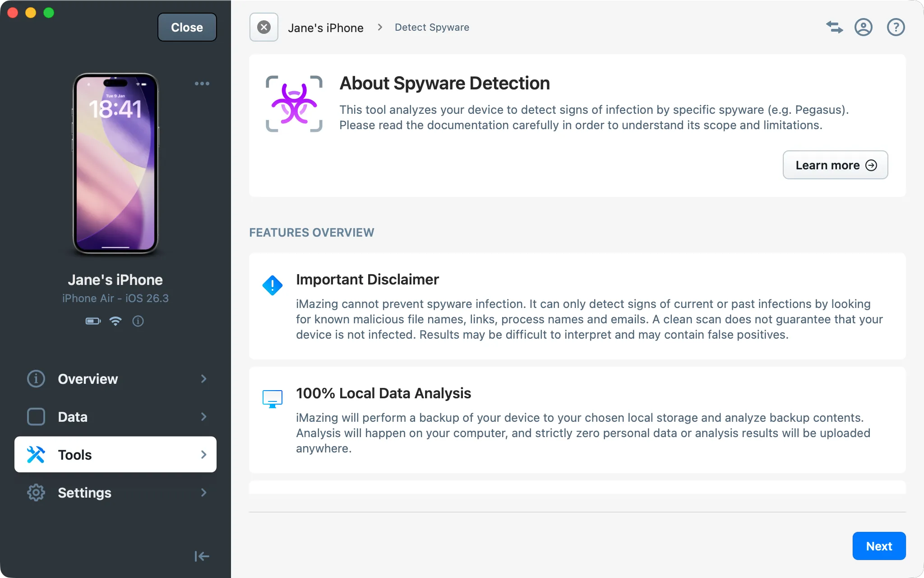
Task: Click Jane's iPhone breadcrumb
Action: pyautogui.click(x=325, y=28)
